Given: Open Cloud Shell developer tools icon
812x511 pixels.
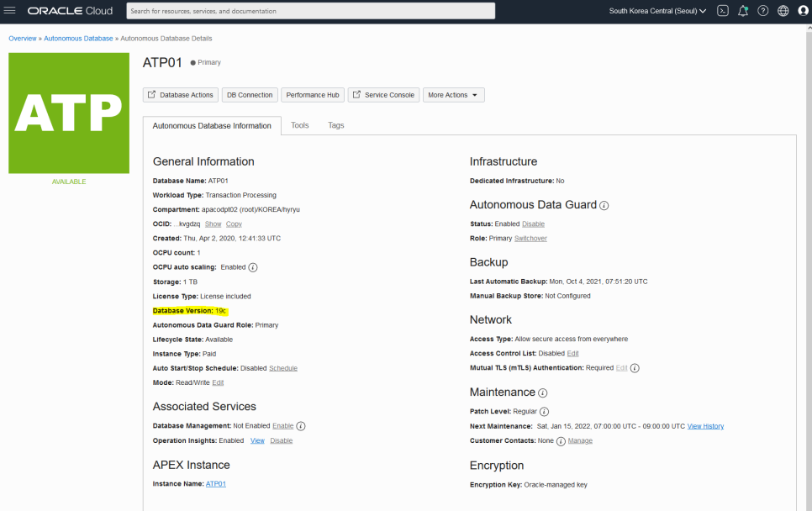Looking at the screenshot, I should (x=722, y=11).
